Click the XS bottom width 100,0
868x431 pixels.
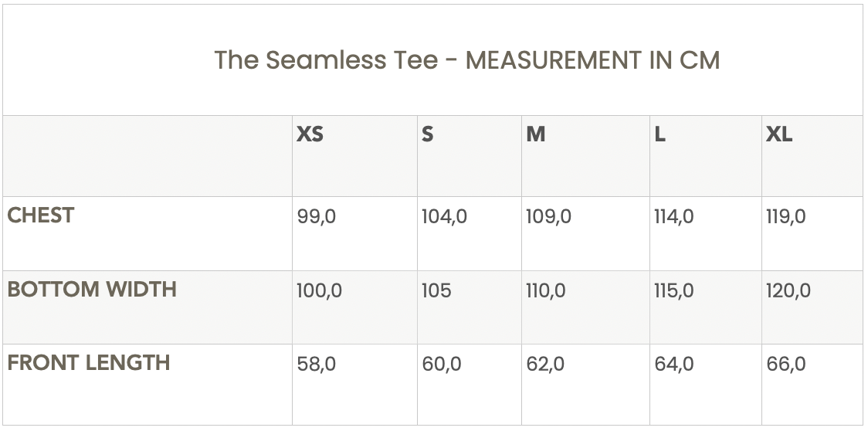[320, 291]
